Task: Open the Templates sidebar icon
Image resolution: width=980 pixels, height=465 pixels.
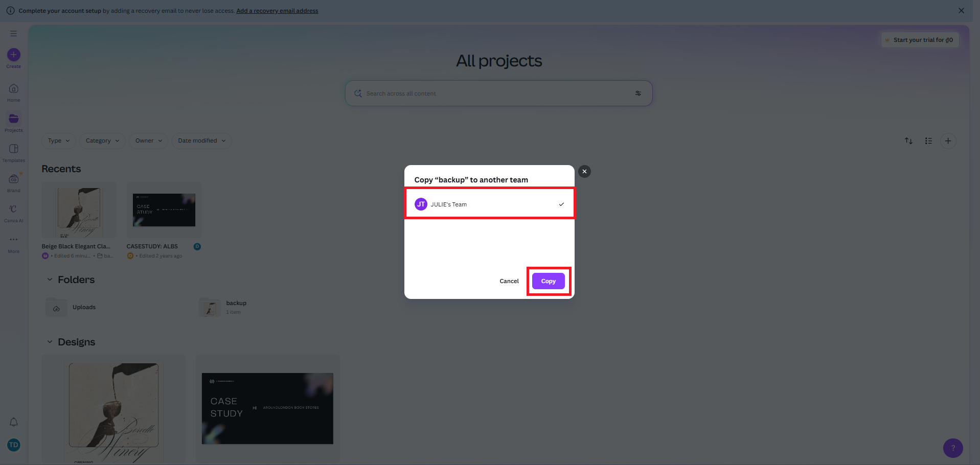Action: pos(14,149)
